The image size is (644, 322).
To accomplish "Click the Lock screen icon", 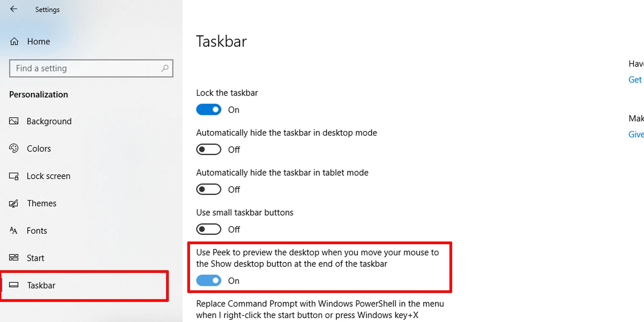I will [14, 176].
